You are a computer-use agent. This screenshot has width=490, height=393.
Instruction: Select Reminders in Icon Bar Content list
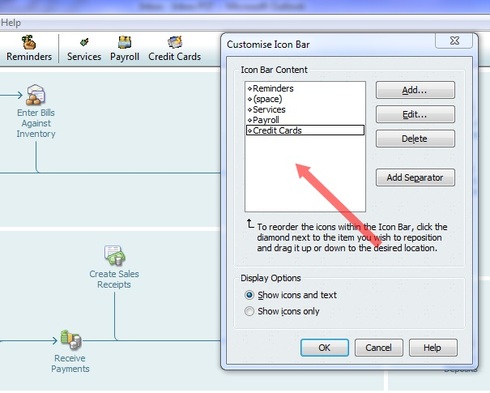click(305, 88)
